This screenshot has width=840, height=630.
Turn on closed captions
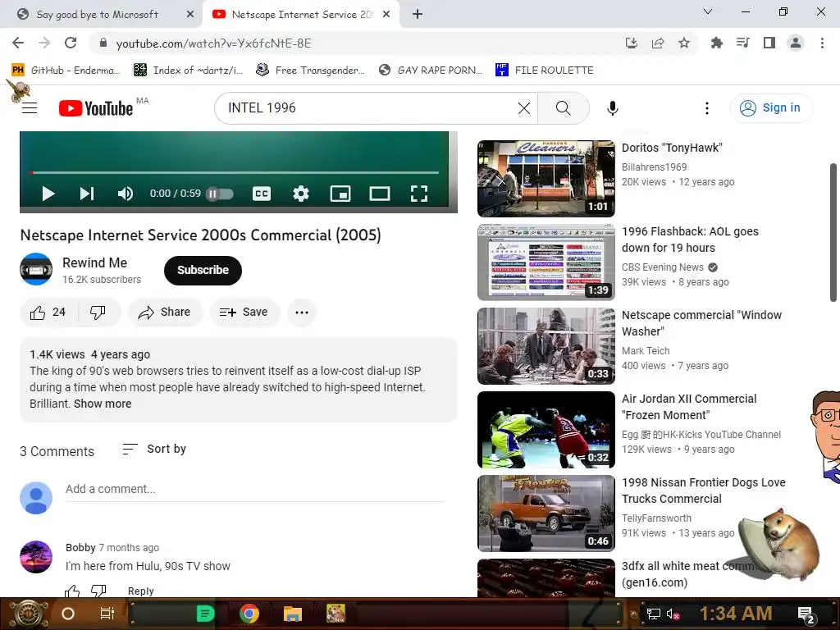pos(262,194)
